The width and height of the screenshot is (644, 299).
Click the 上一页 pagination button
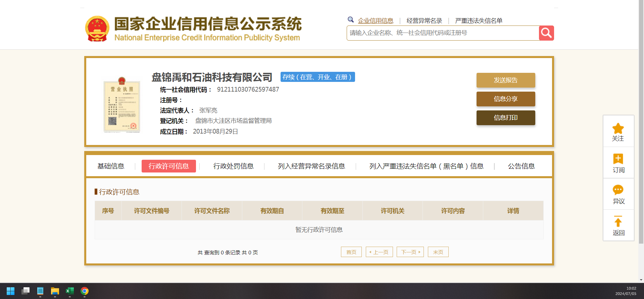(379, 252)
